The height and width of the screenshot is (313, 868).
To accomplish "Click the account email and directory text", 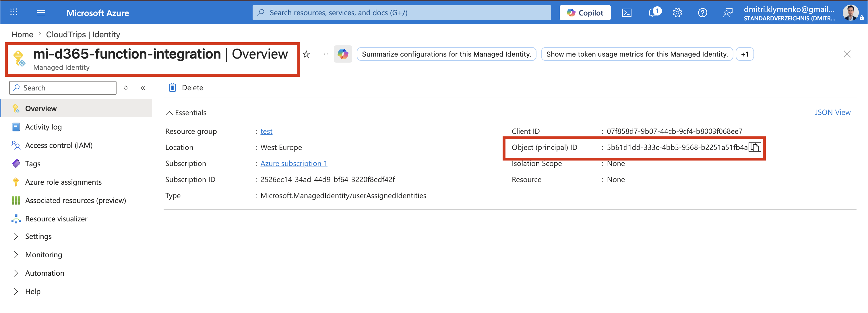I will [789, 13].
